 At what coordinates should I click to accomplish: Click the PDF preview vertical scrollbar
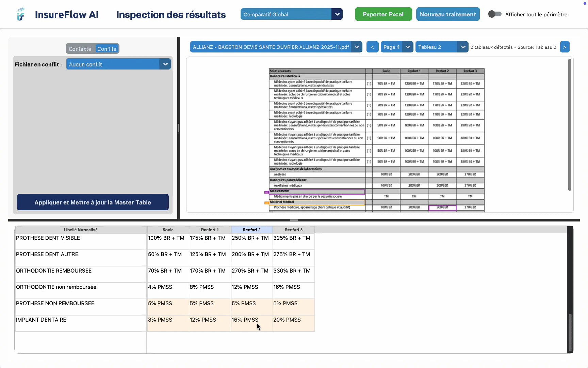[x=570, y=125]
